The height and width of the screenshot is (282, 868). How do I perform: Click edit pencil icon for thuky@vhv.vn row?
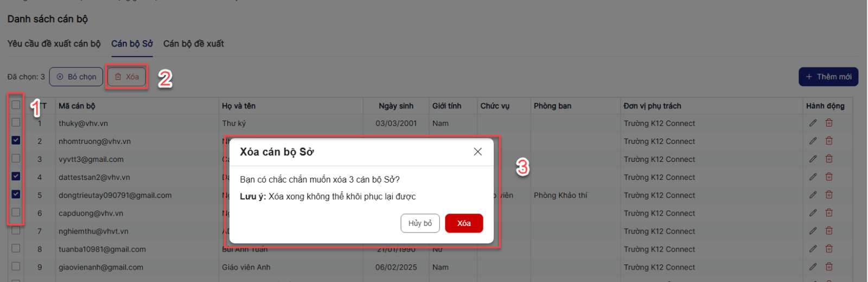[813, 123]
